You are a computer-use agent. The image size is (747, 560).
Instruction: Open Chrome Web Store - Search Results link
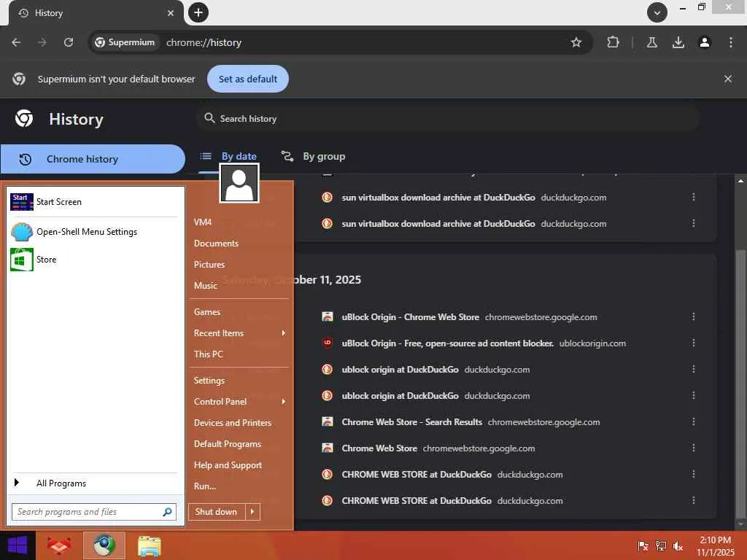click(411, 422)
